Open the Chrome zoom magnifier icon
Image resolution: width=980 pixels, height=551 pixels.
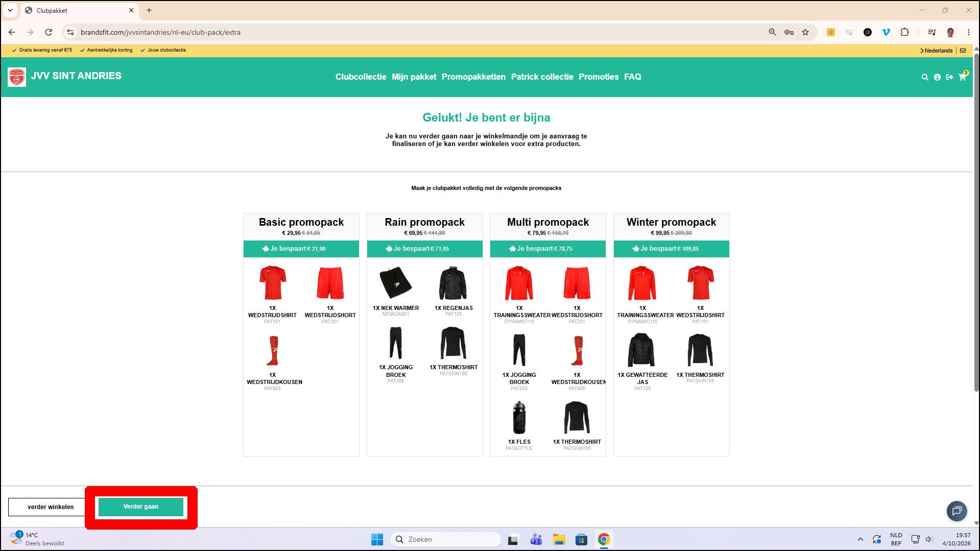coord(772,32)
